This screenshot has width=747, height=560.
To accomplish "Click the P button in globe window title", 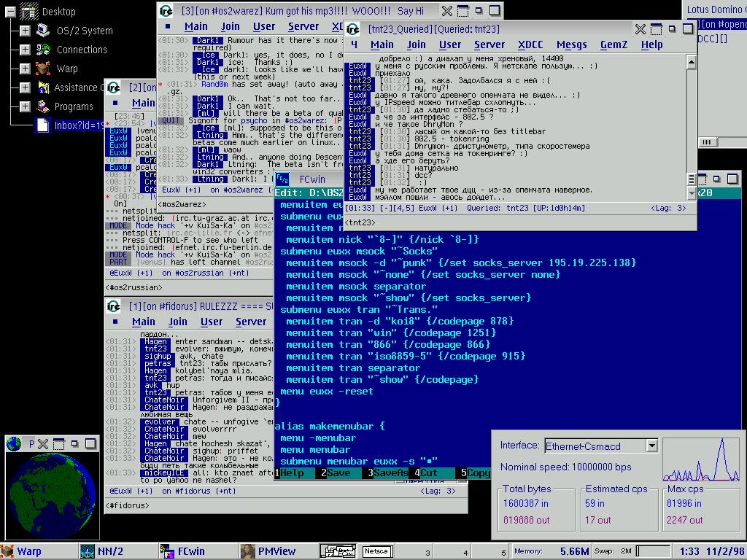I will 31,444.
